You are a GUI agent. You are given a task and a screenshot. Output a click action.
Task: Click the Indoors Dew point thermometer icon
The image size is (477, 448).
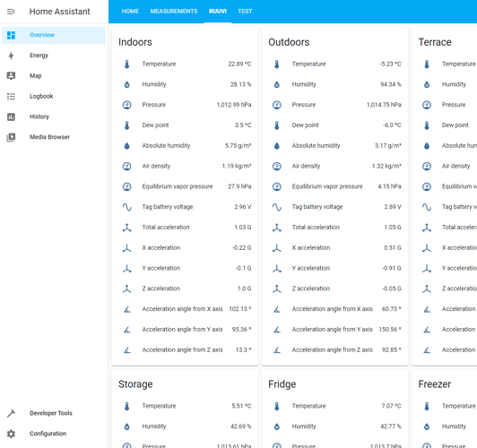click(x=126, y=125)
